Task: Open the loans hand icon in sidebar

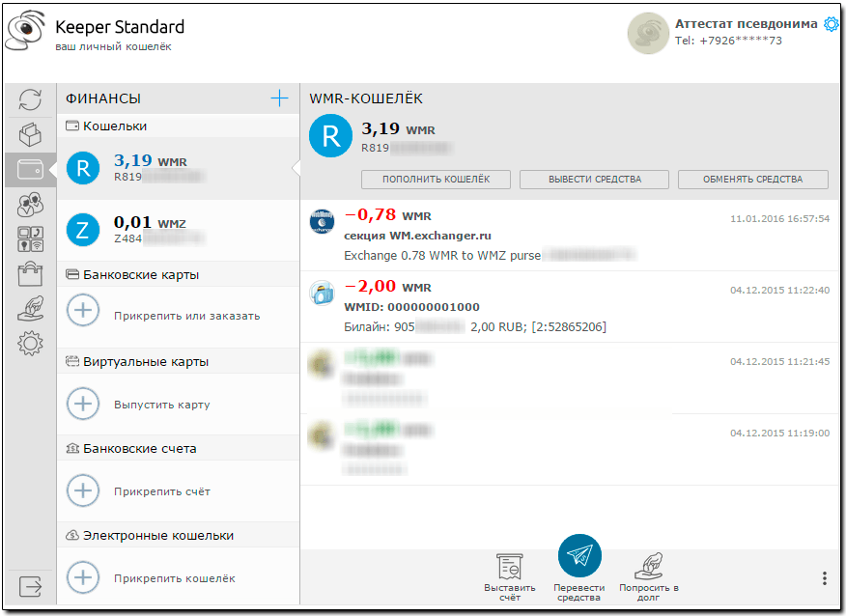Action: coord(30,308)
